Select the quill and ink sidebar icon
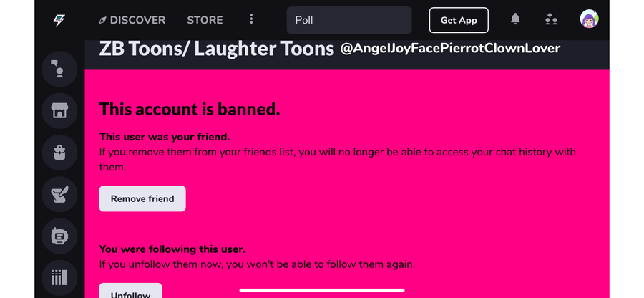Screen dimensions: 644x298 [59, 193]
